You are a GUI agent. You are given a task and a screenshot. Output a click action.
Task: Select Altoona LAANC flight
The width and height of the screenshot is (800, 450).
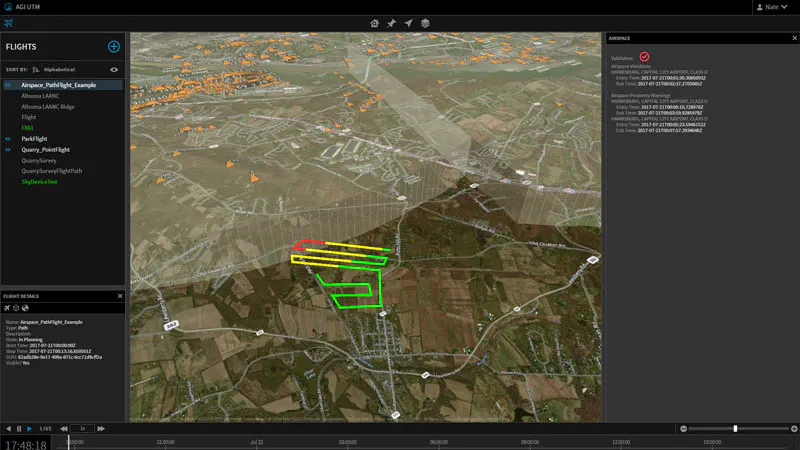point(40,96)
